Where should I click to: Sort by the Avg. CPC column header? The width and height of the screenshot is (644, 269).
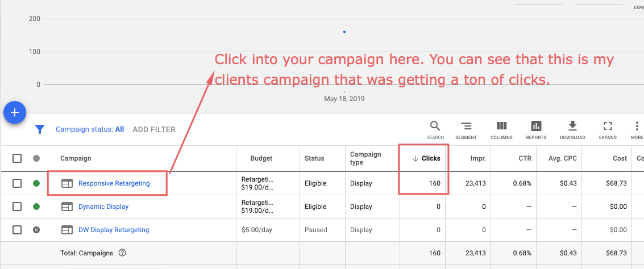click(x=562, y=158)
